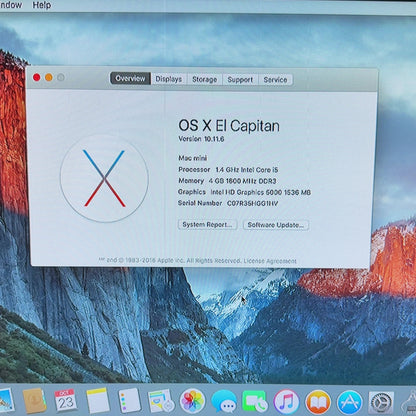The width and height of the screenshot is (416, 416).
Task: Launch iBooks from the Dock
Action: 318,402
